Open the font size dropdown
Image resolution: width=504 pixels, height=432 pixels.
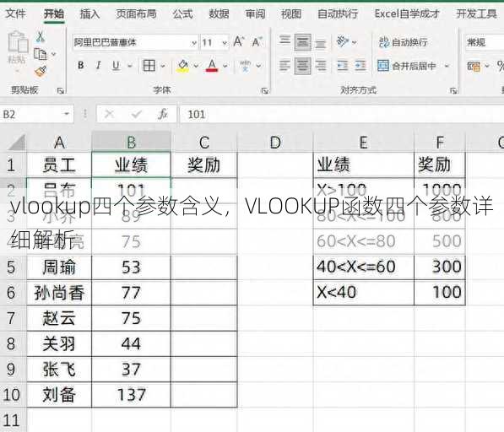coord(225,43)
